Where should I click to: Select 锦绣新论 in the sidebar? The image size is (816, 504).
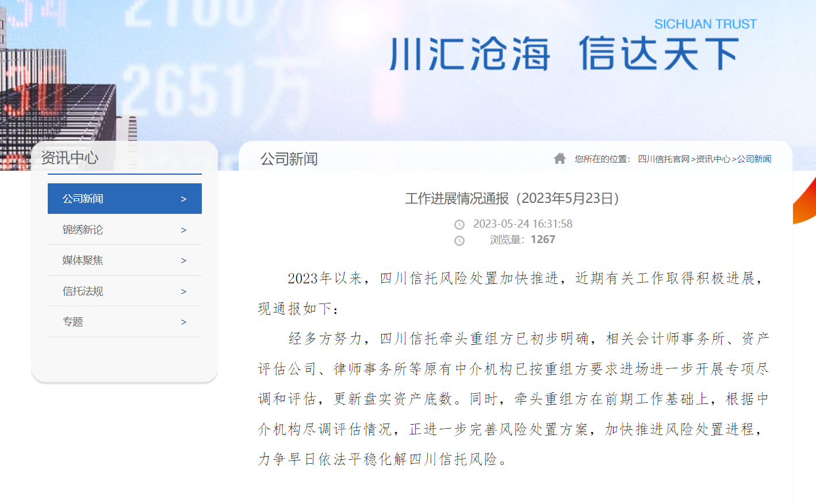point(83,230)
